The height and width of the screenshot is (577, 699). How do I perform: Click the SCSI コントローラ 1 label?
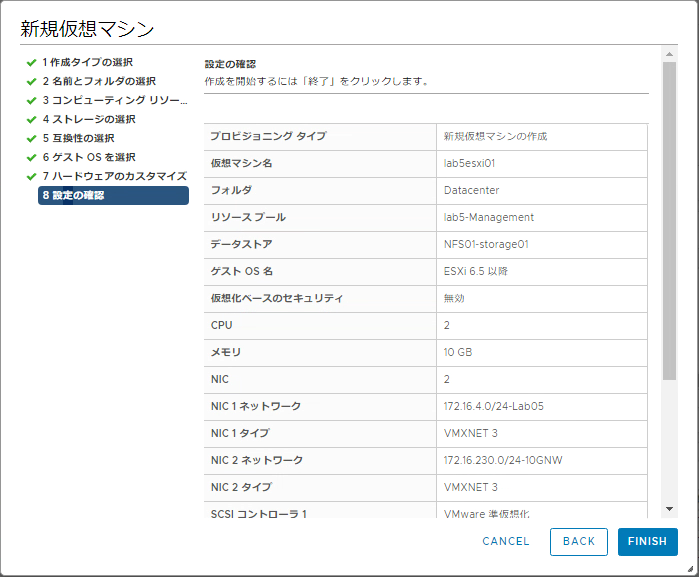259,513
